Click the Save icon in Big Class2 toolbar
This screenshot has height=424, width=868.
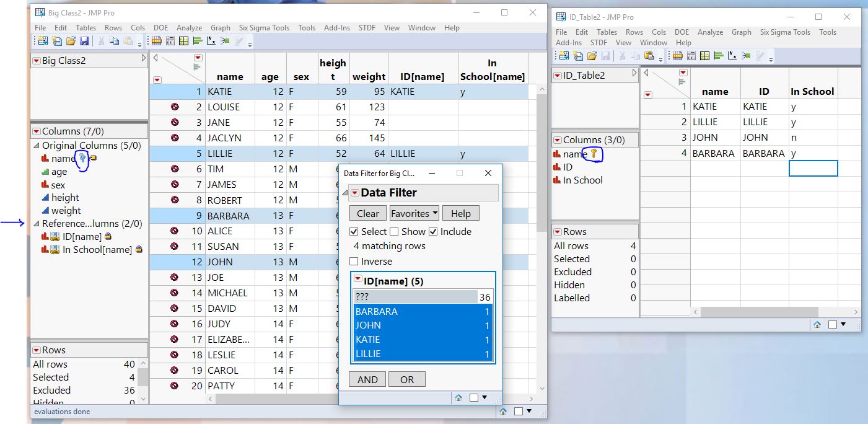(x=84, y=41)
